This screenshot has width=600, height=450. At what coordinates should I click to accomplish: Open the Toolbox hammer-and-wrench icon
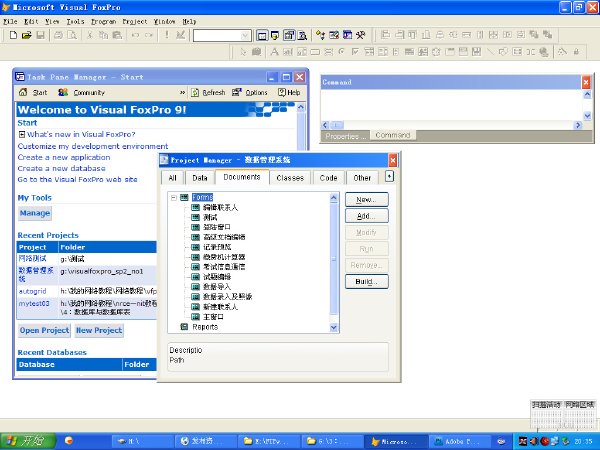(x=360, y=36)
